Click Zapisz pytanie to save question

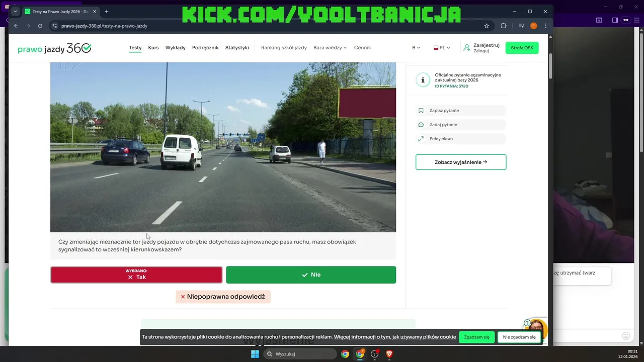(461, 111)
